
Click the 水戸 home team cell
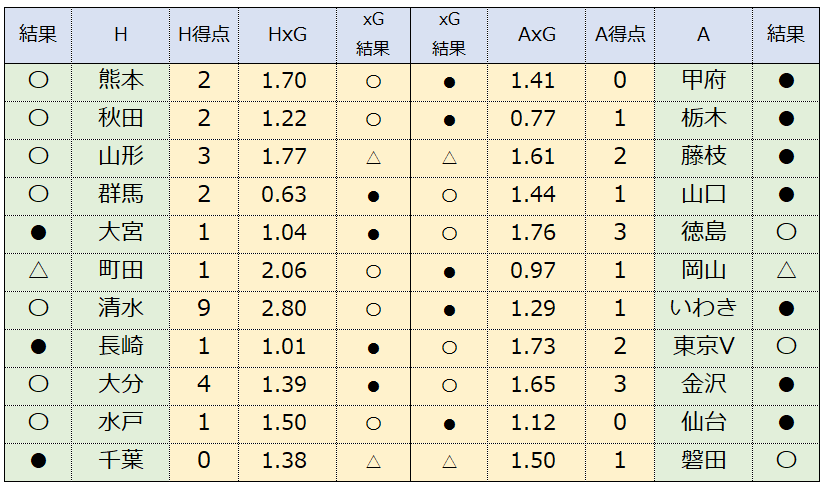[121, 422]
